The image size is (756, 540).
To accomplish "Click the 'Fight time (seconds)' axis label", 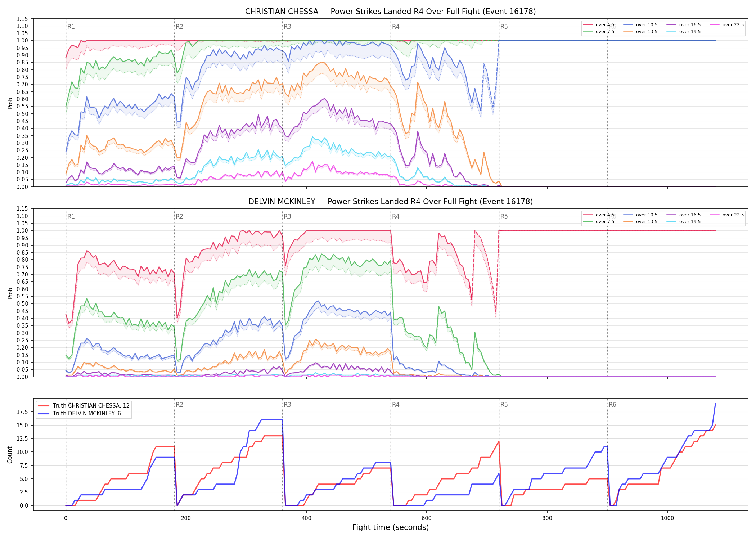I will click(391, 527).
